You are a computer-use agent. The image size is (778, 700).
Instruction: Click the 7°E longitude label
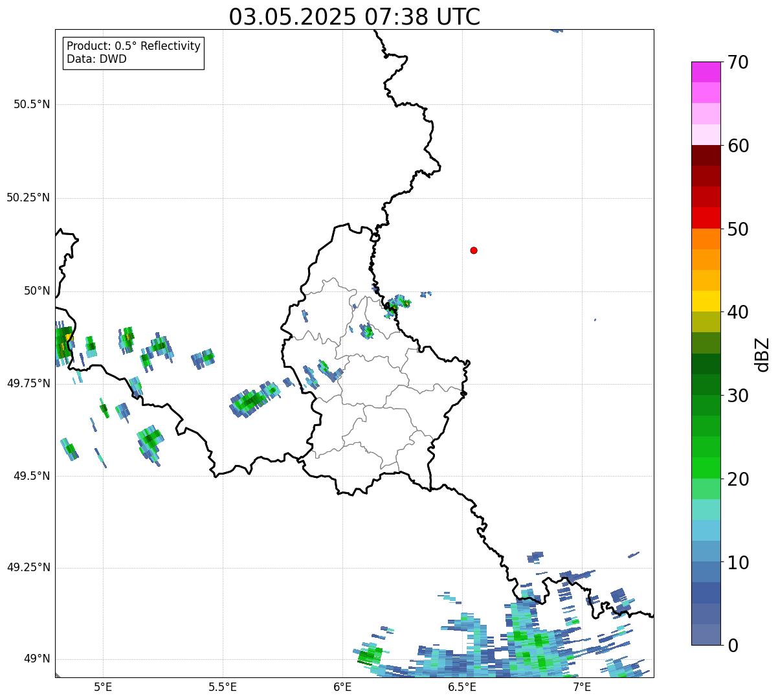(x=582, y=686)
